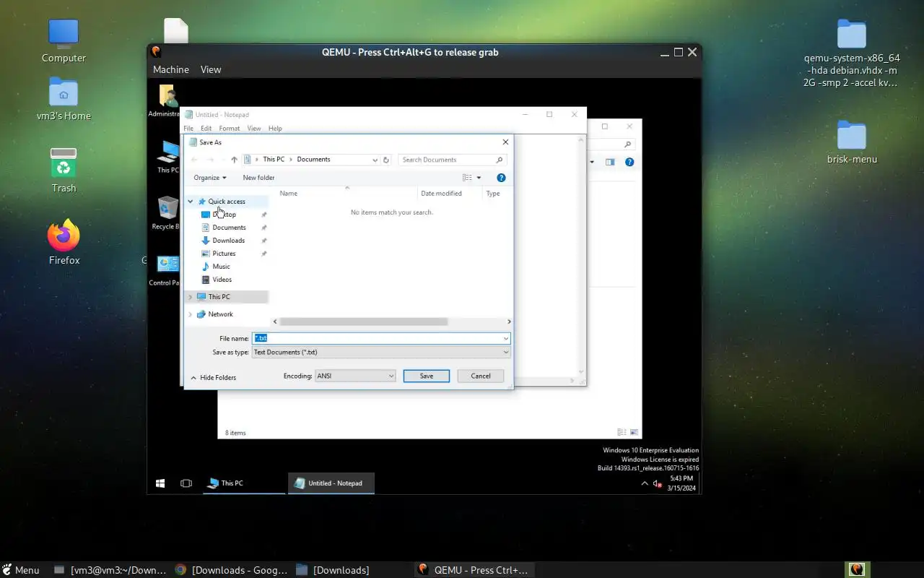The height and width of the screenshot is (578, 924).
Task: Open the QEMU Machine menu
Action: 171,69
